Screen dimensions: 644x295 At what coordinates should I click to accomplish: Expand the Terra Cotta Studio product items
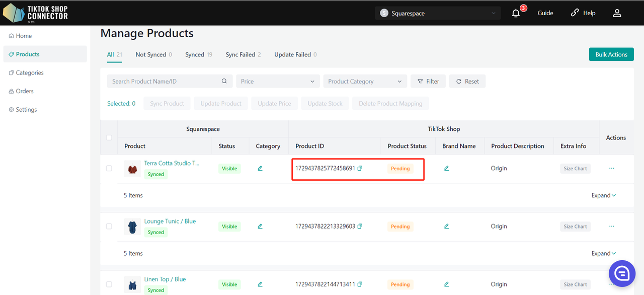tap(604, 196)
